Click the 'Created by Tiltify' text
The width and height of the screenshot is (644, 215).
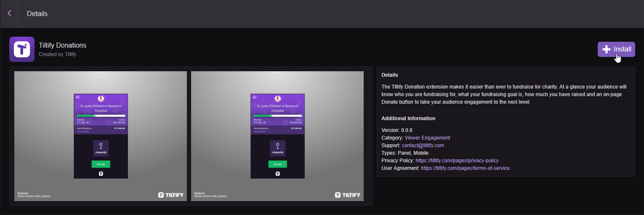(57, 54)
